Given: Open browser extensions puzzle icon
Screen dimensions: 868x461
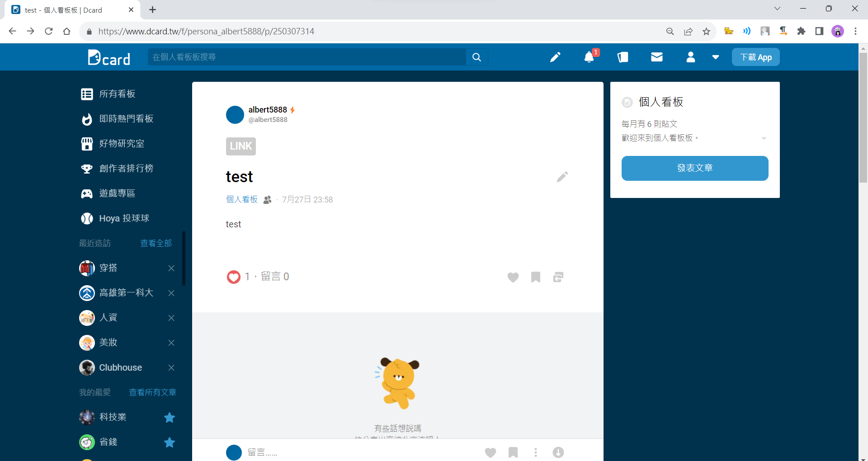Looking at the screenshot, I should 801,31.
